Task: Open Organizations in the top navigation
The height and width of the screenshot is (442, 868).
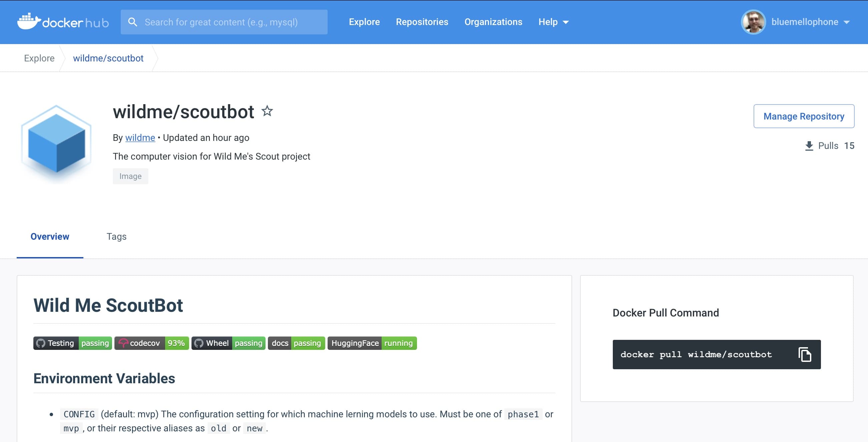Action: (493, 22)
